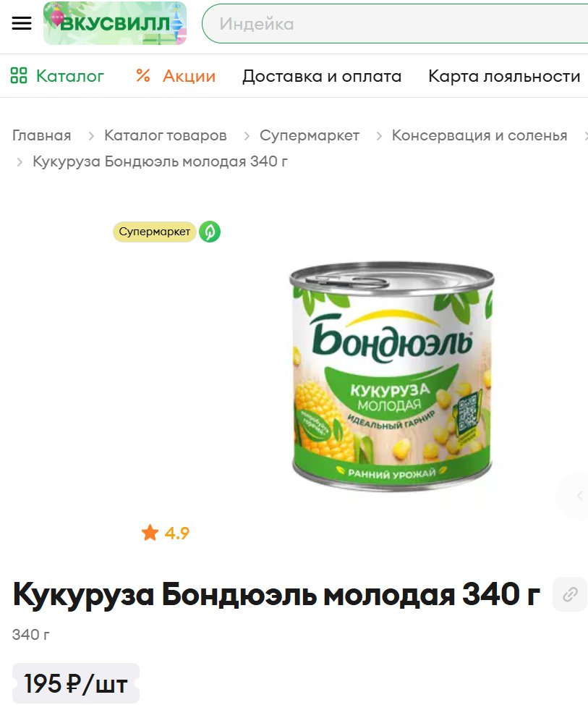Open the Акции page
The image size is (588, 705).
(x=176, y=75)
